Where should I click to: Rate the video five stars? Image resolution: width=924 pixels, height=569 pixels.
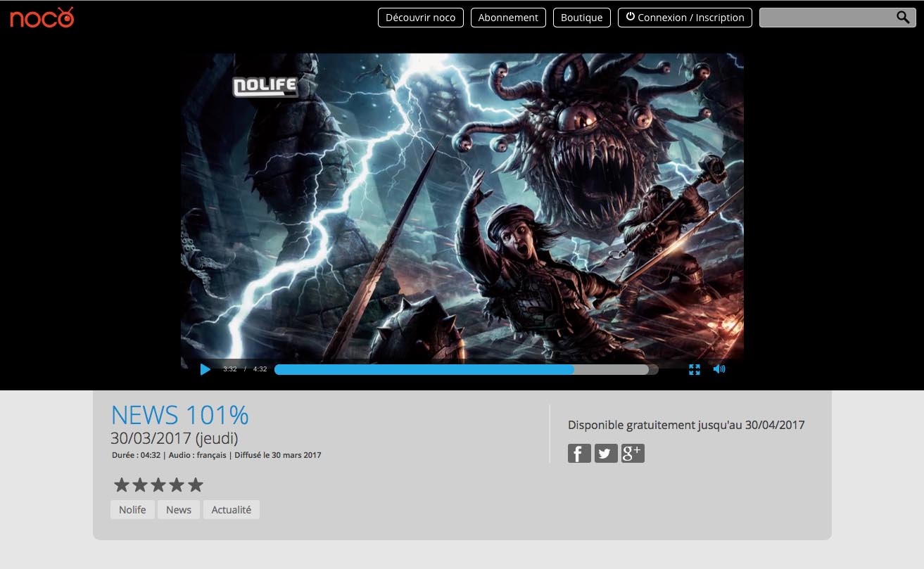coord(196,485)
